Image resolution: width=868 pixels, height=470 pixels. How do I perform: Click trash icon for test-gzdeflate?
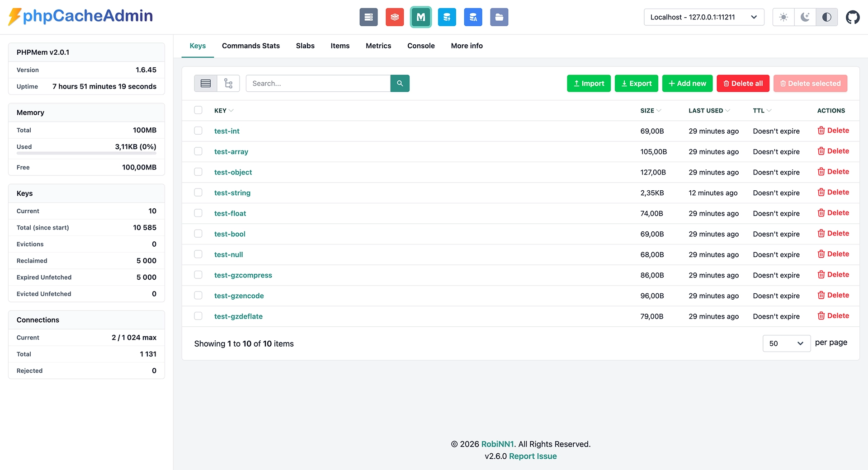821,315
